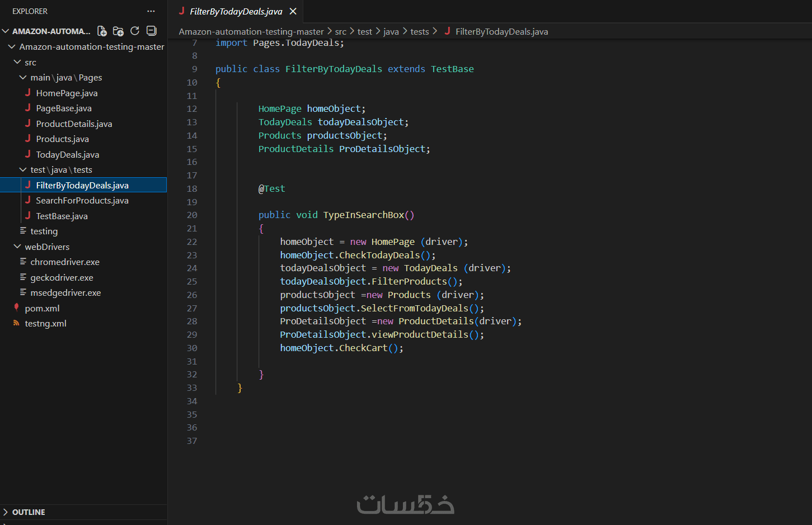Collapse the test\java\tests folder
The width and height of the screenshot is (812, 525).
tap(23, 170)
